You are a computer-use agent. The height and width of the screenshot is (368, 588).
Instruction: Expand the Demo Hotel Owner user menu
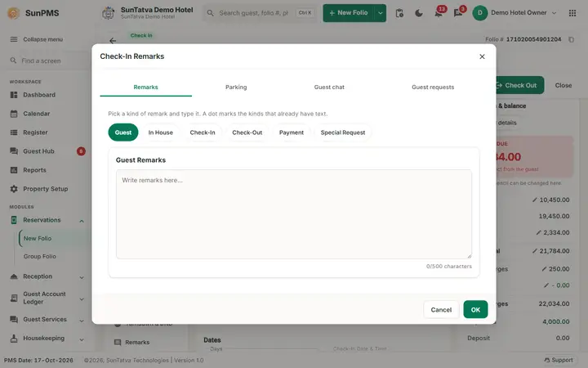tap(554, 13)
